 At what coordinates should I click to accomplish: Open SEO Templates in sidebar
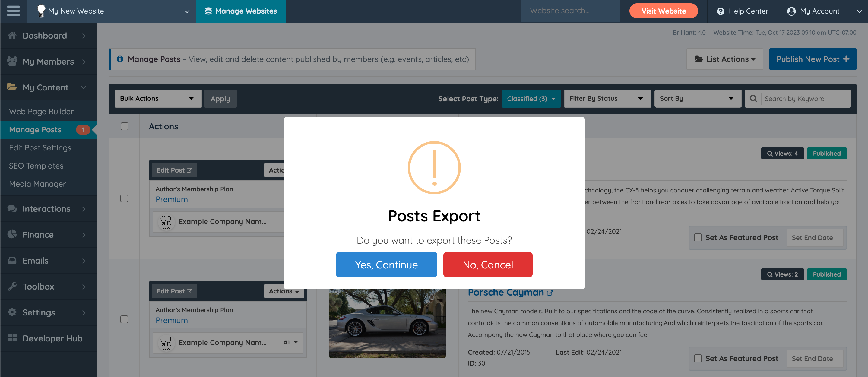click(x=36, y=166)
